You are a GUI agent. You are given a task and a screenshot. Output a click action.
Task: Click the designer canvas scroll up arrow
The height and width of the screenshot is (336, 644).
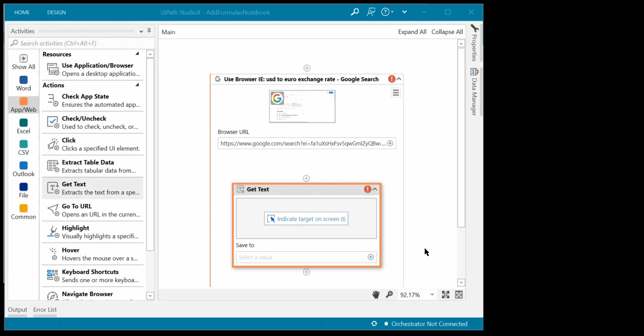click(461, 43)
